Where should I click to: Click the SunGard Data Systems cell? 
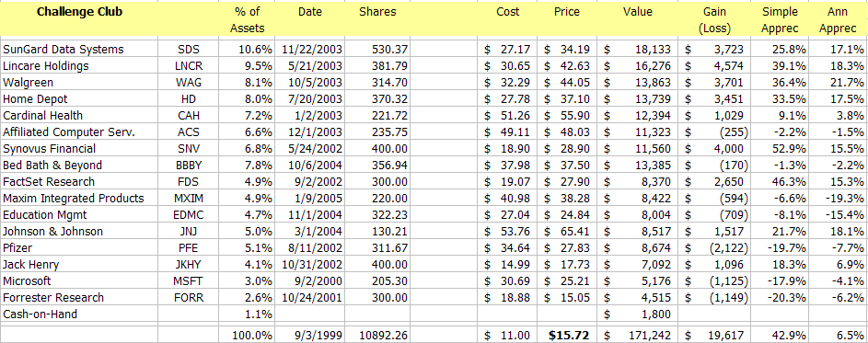(79, 50)
